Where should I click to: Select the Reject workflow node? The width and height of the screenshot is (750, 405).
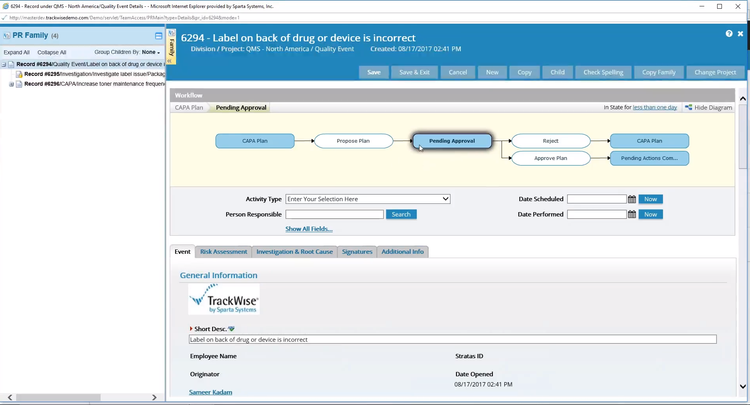click(x=551, y=141)
